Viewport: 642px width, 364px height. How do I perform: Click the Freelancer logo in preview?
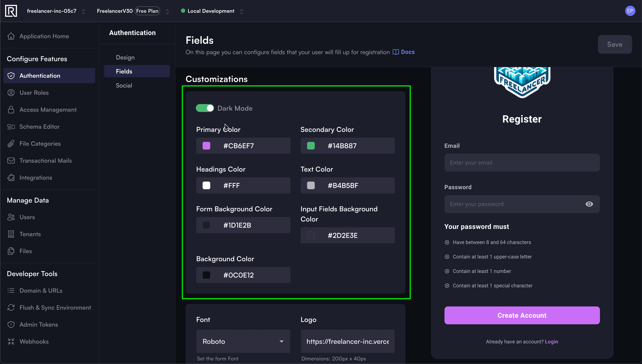522,82
